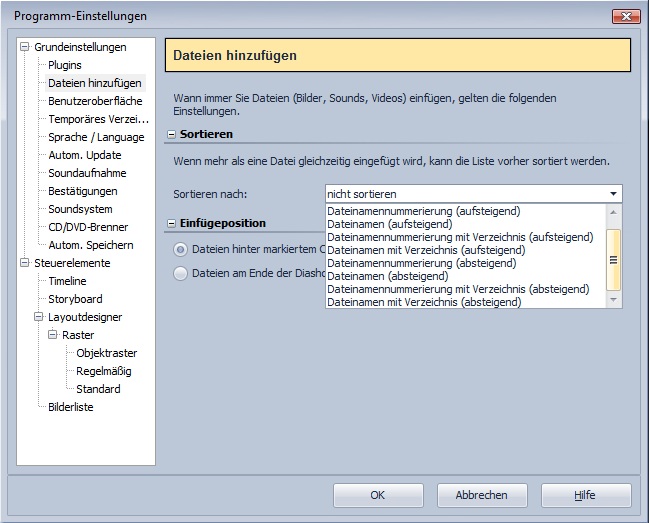Collapse the Einfügeposition section header

pos(171,224)
